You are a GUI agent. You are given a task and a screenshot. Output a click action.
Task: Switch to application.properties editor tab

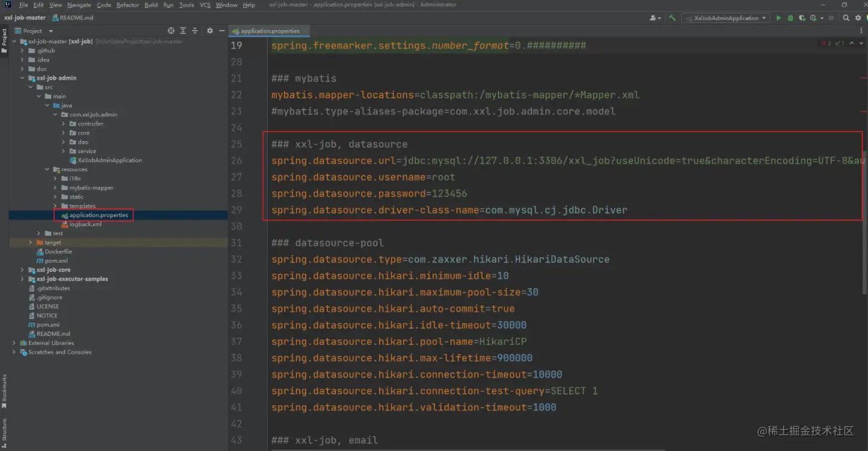click(270, 31)
